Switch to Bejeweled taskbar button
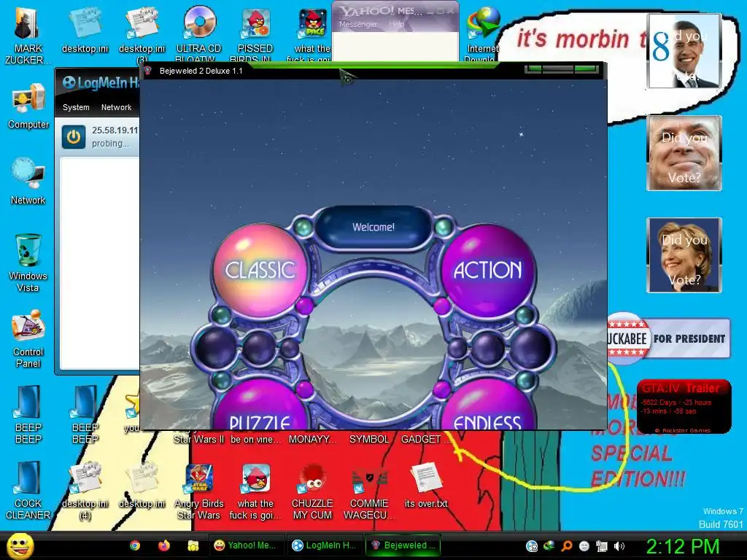 coord(403,545)
